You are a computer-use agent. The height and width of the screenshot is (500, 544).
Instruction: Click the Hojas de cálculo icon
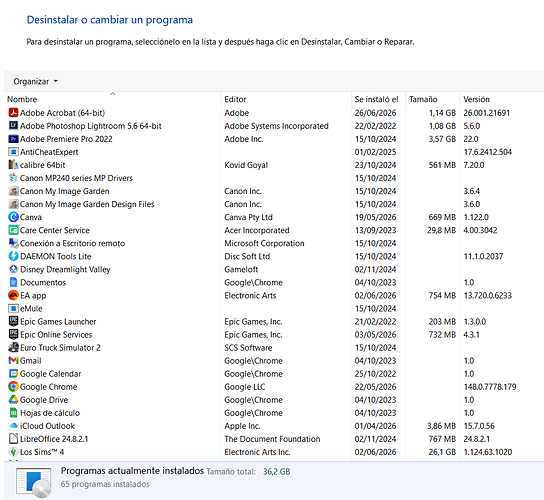point(13,413)
